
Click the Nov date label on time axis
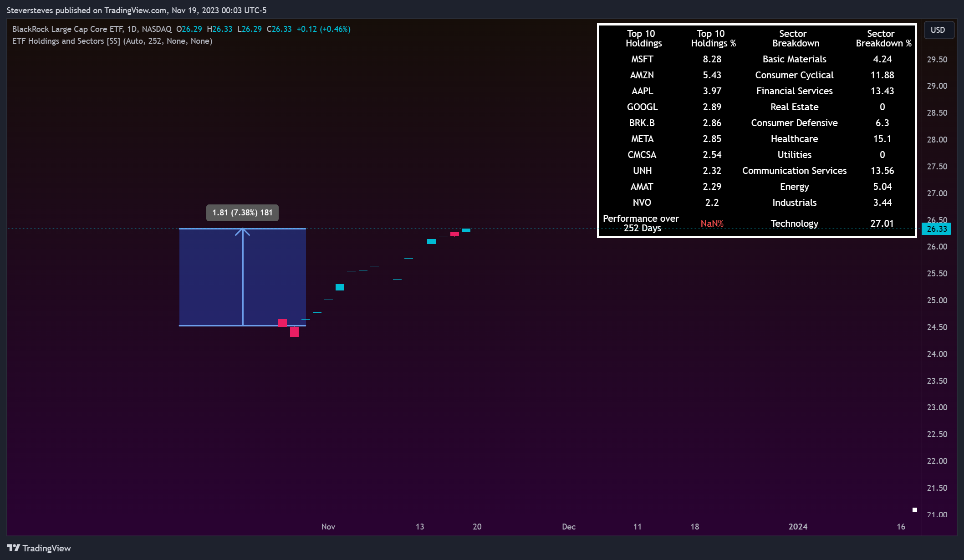[x=328, y=527]
